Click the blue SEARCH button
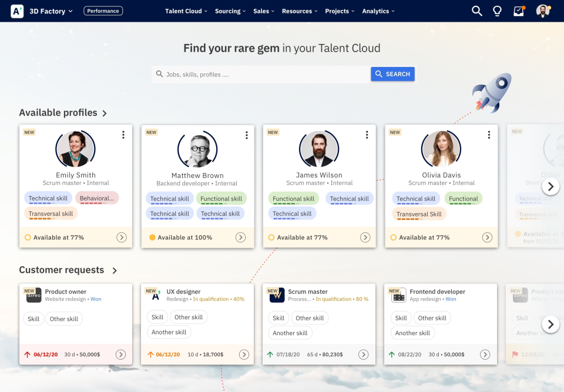Viewport: 564px width, 392px height. pos(392,73)
